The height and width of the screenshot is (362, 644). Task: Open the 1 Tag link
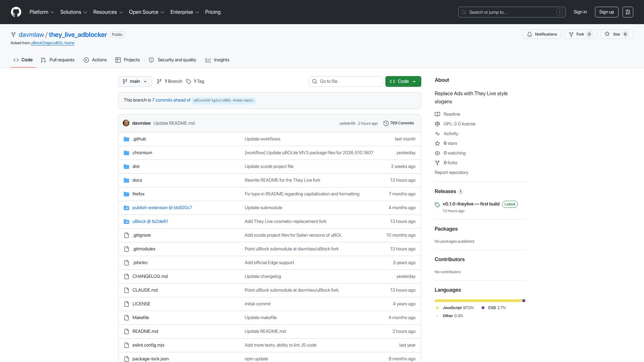click(x=195, y=81)
